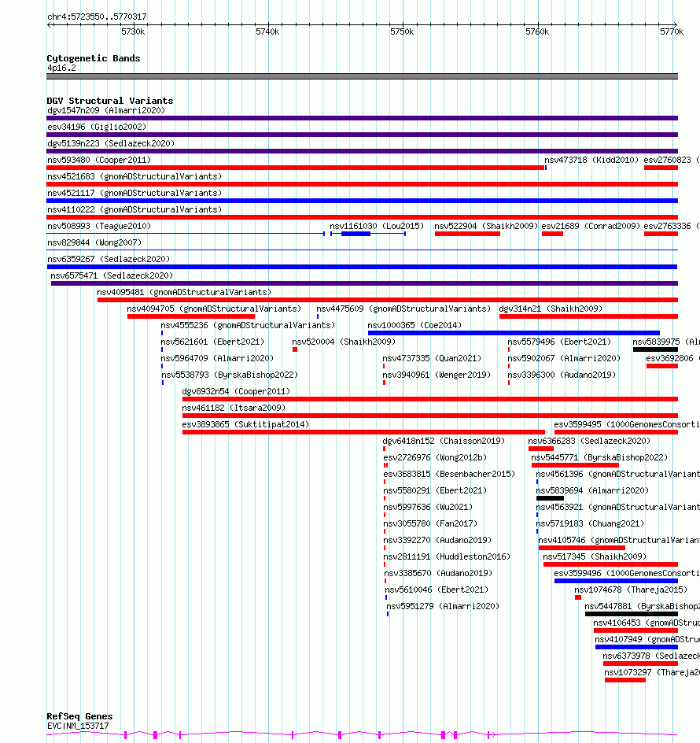Click dgv6418n152 (Chaisson2019) label

(x=444, y=441)
